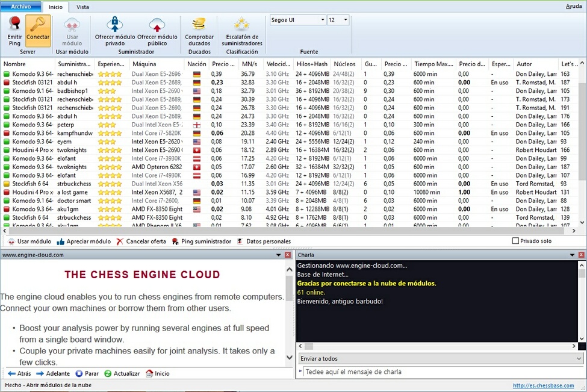The height and width of the screenshot is (392, 587).
Task: Open the Charla panel menu arrow
Action: [572, 255]
